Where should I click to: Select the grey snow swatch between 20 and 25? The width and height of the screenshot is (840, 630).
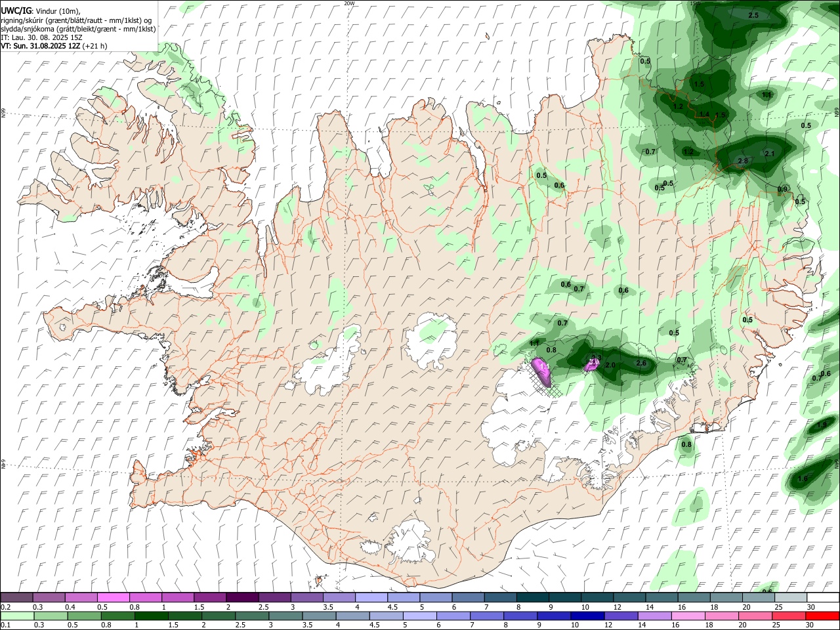pyautogui.click(x=758, y=597)
